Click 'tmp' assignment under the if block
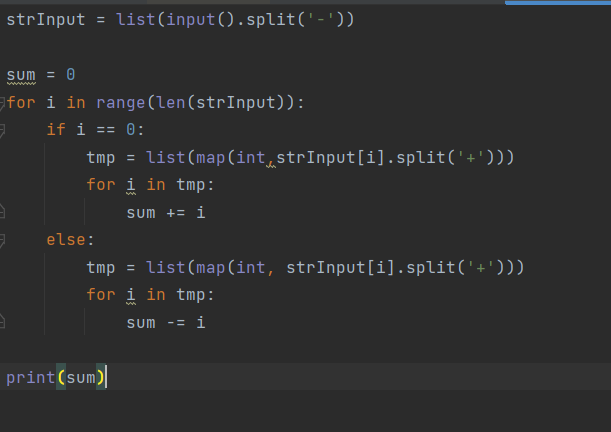 point(101,158)
